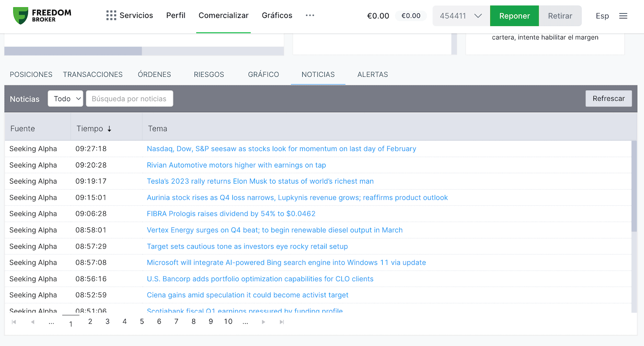Switch to the RIESGOS tab
Screen dimensions: 644x346
coord(209,74)
